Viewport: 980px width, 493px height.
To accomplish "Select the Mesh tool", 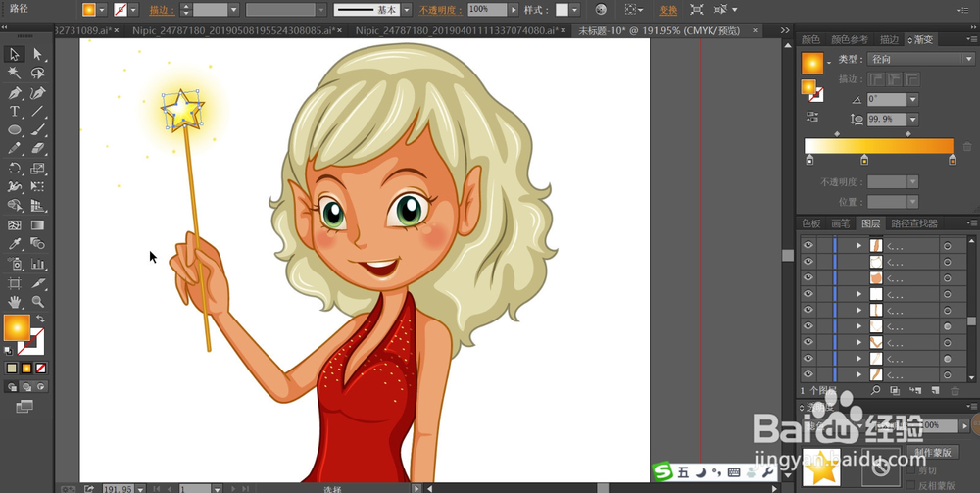I will (x=15, y=225).
